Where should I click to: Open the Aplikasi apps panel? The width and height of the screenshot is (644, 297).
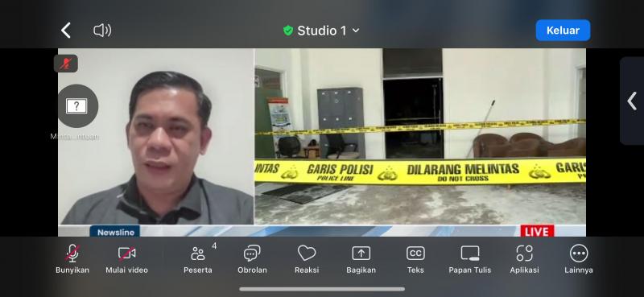coord(525,260)
